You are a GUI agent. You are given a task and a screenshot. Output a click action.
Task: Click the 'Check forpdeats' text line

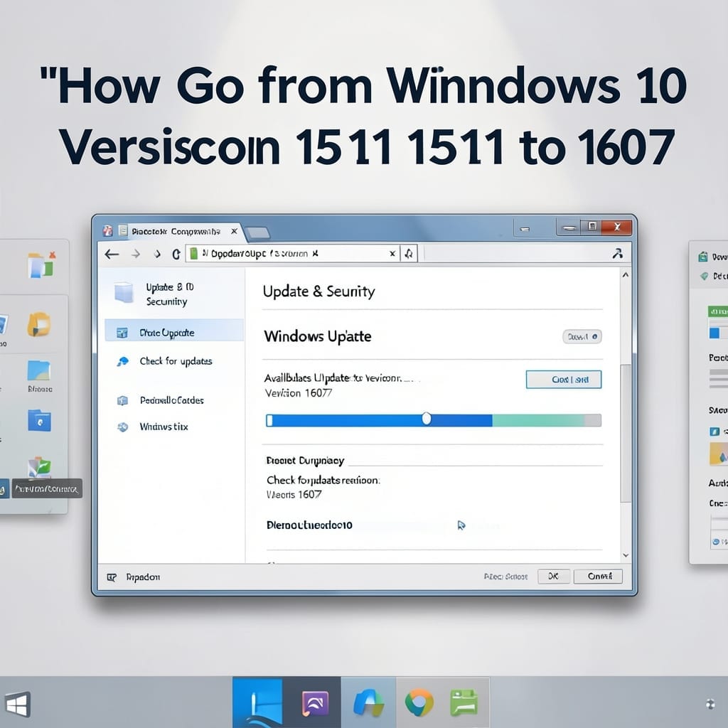pos(323,480)
